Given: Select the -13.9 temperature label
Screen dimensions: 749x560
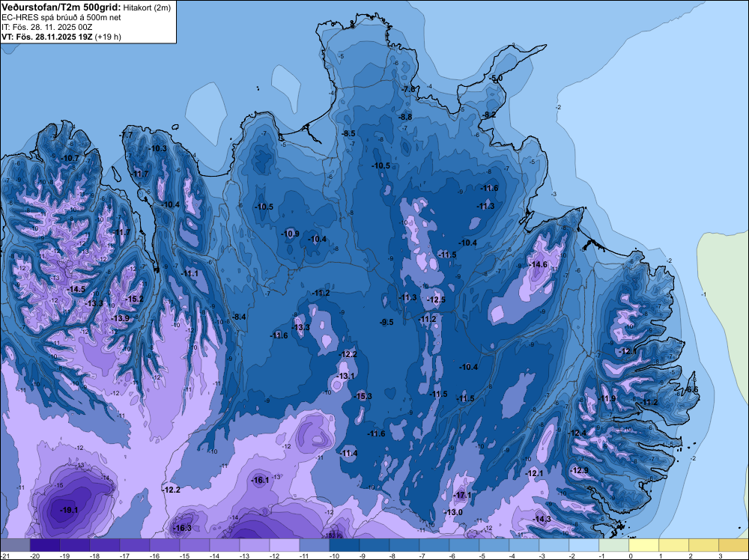Looking at the screenshot, I should coord(120,318).
